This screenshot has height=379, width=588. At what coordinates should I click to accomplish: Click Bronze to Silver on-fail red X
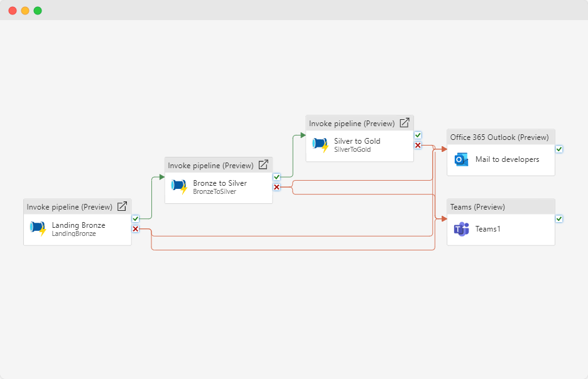(276, 187)
